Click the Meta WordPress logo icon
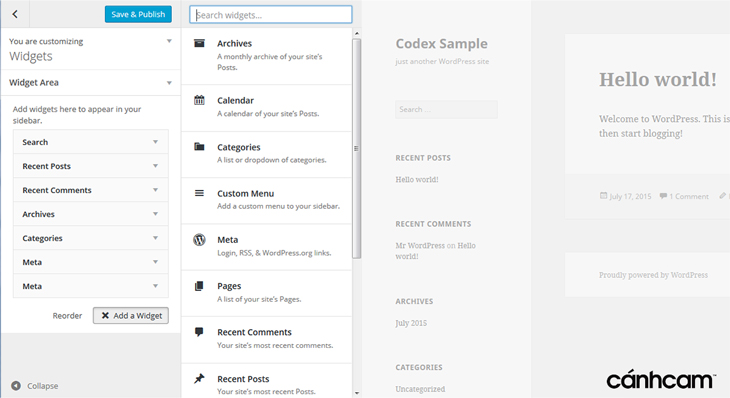Viewport: 730px width, 398px height. pyautogui.click(x=199, y=239)
